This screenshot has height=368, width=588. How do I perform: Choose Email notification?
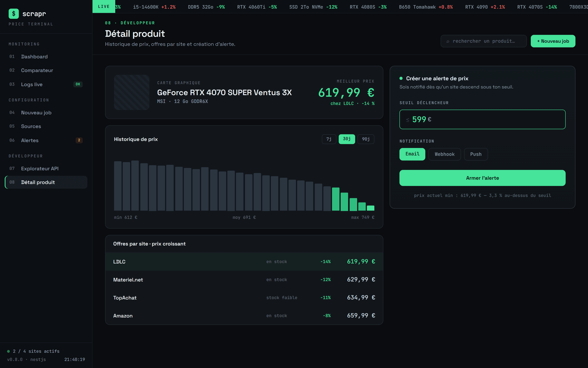click(x=412, y=154)
